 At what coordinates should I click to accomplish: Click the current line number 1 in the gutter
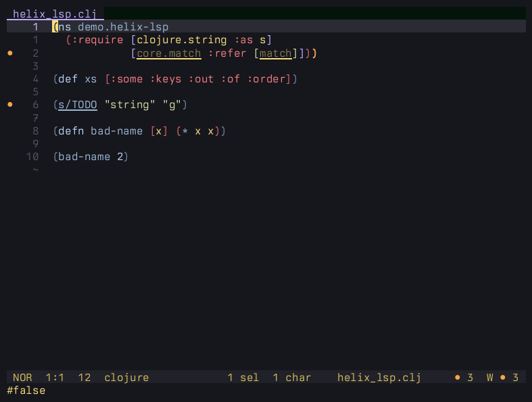coord(36,27)
